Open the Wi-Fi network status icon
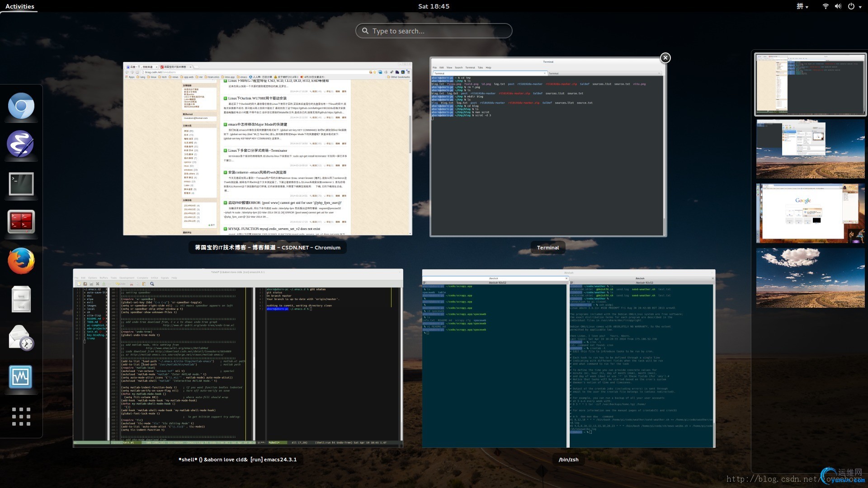The image size is (868, 488). coord(826,6)
